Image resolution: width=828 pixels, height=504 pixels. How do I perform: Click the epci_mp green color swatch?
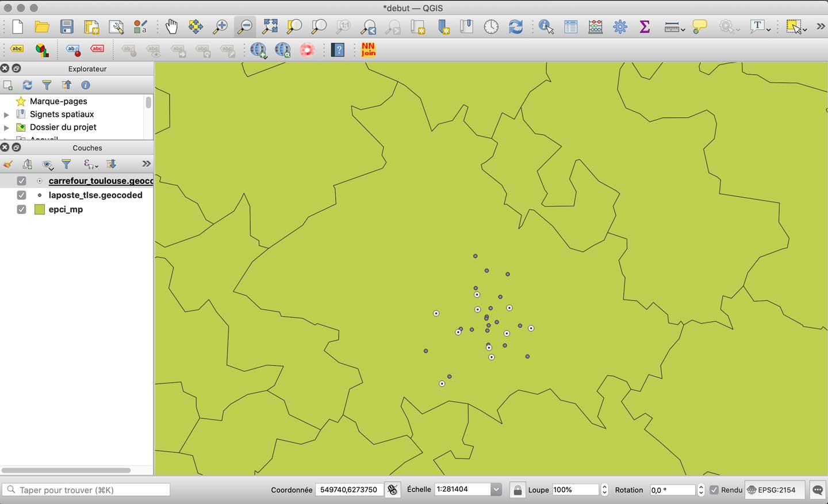point(40,209)
